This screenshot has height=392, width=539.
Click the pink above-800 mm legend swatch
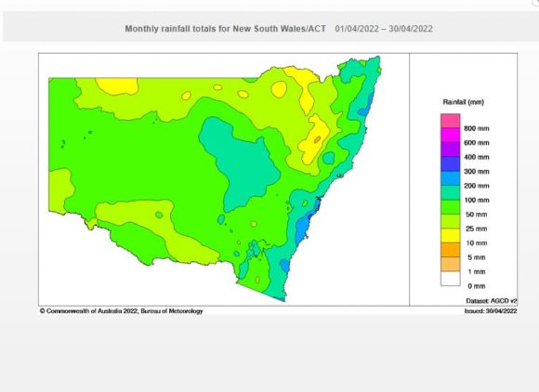point(451,121)
